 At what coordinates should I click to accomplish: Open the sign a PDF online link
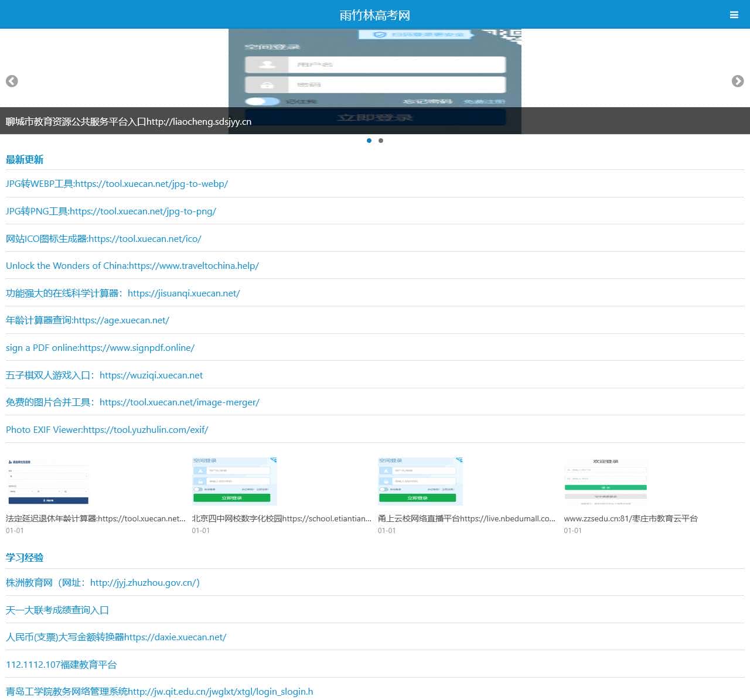click(x=100, y=348)
